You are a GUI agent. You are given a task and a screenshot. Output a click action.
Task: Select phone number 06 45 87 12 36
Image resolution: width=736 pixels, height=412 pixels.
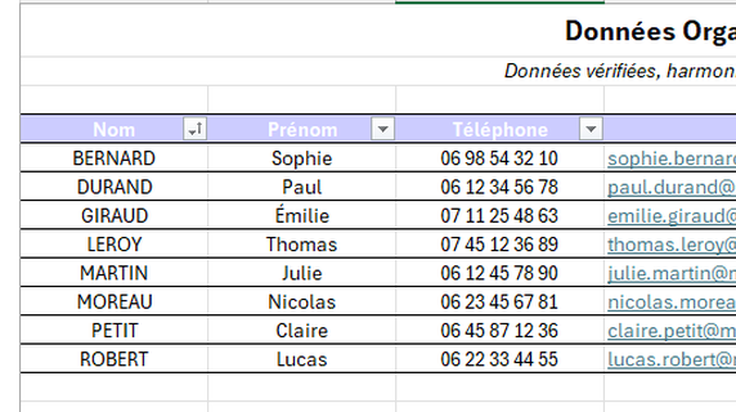coord(499,330)
